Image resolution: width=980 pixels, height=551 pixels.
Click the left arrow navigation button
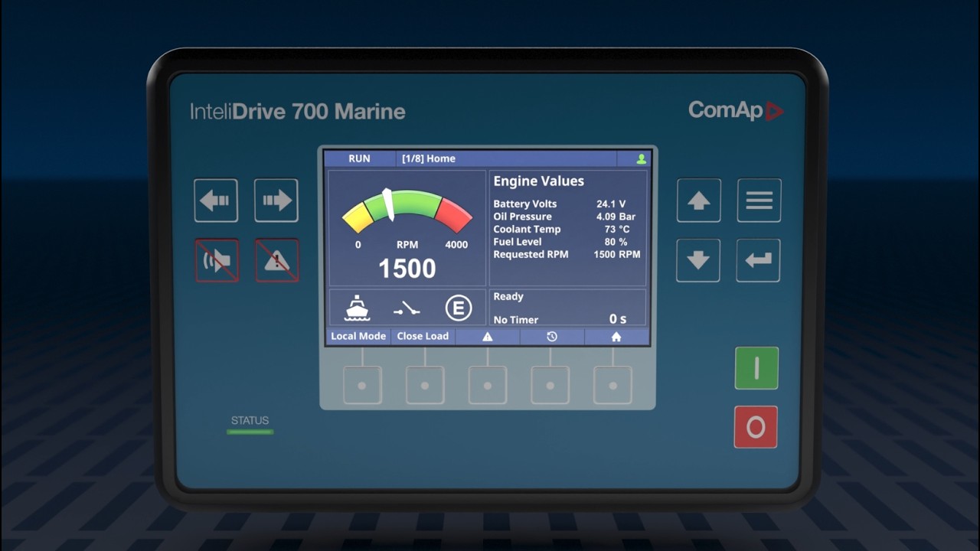click(216, 201)
